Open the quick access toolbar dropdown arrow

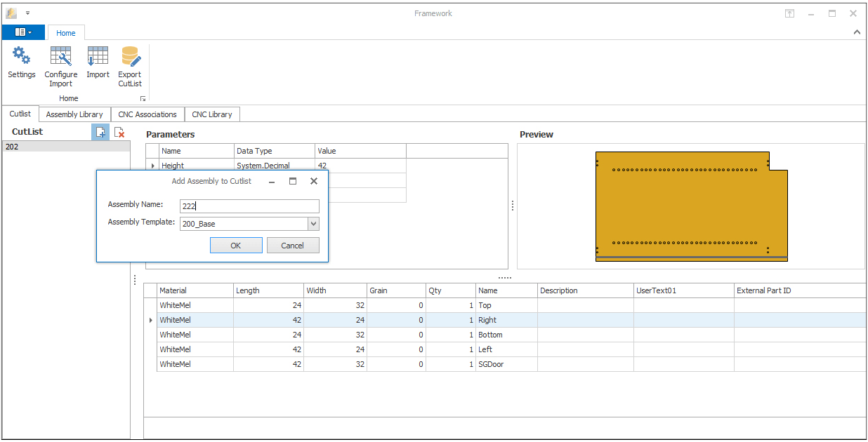point(27,13)
